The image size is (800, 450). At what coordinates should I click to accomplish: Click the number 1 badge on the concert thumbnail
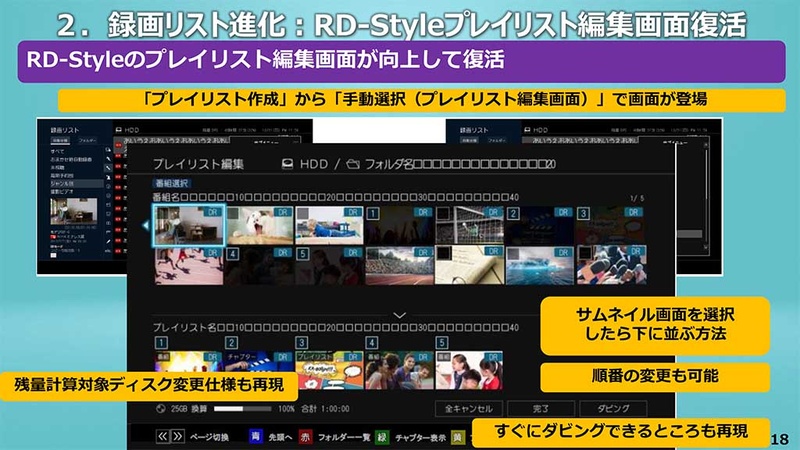click(x=373, y=213)
